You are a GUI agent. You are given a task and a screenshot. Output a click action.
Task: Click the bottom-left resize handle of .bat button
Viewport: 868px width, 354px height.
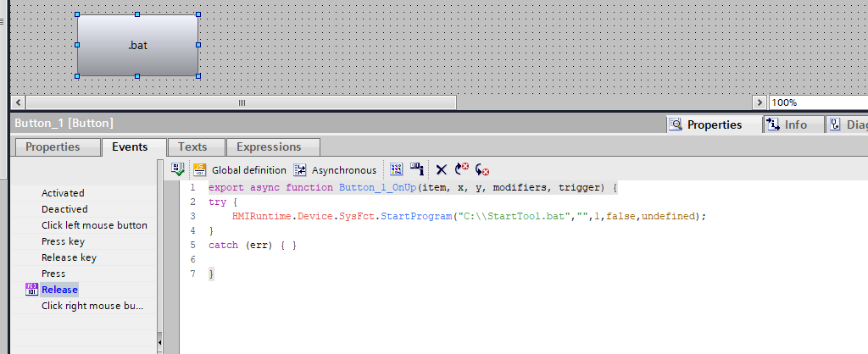click(x=77, y=76)
